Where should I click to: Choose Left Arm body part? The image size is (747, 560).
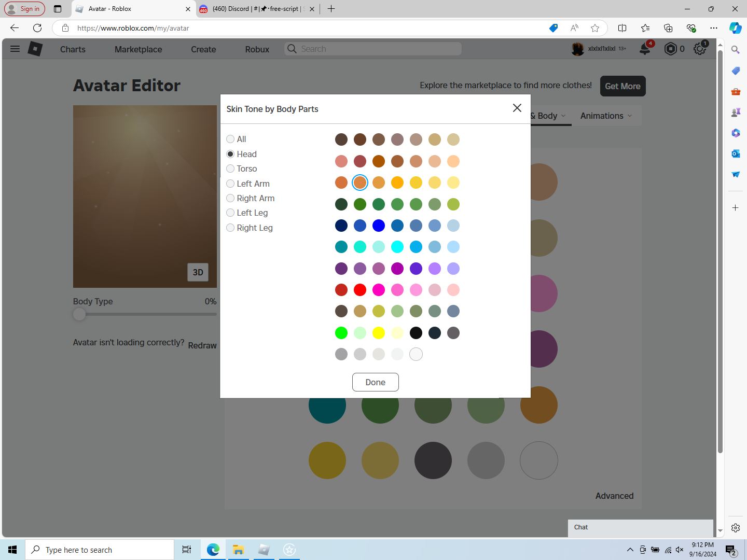230,184
